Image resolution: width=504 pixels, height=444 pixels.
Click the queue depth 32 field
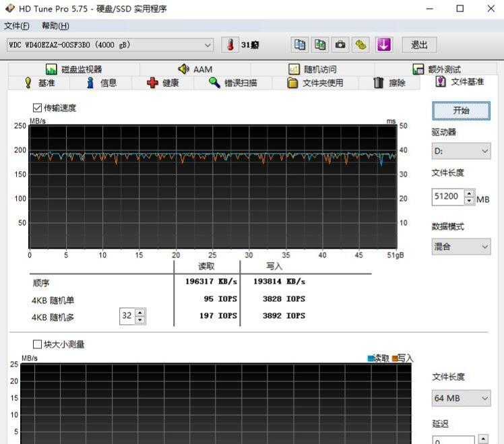[127, 316]
